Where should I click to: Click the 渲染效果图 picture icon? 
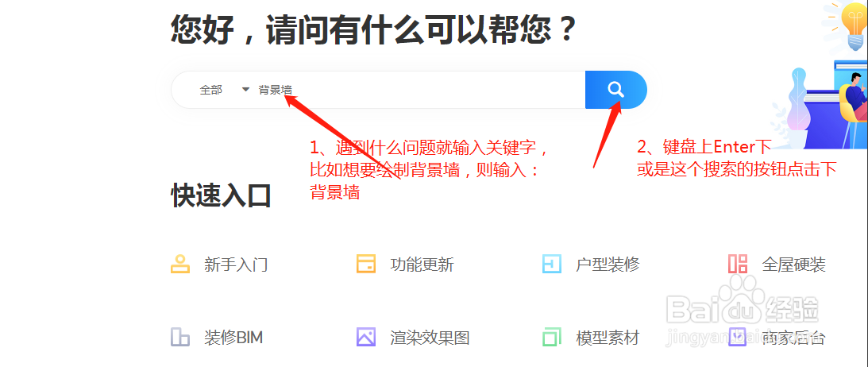[366, 337]
